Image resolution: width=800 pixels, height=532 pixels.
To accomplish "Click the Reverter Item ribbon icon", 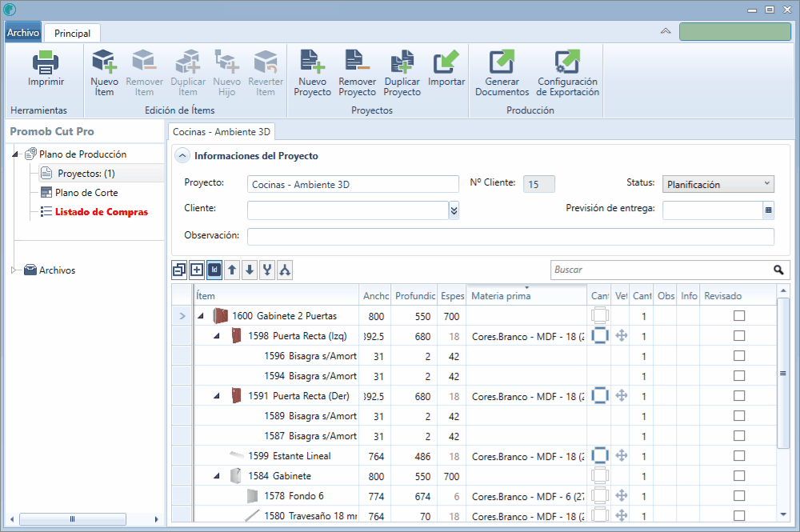I will click(266, 62).
